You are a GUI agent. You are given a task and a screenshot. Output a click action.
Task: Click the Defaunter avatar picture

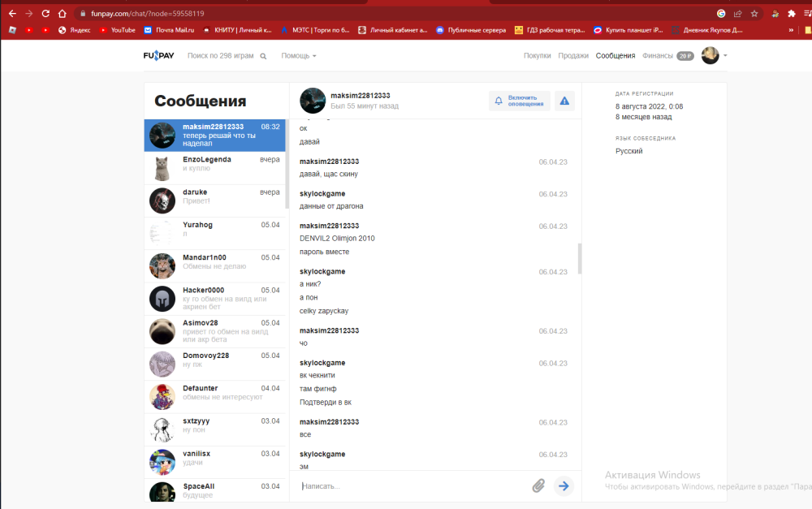click(162, 397)
